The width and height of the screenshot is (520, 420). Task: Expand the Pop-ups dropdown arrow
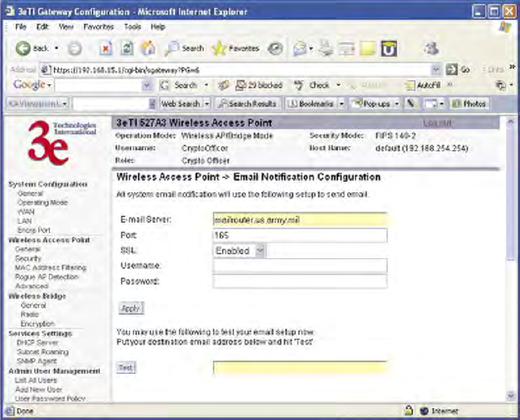click(397, 103)
